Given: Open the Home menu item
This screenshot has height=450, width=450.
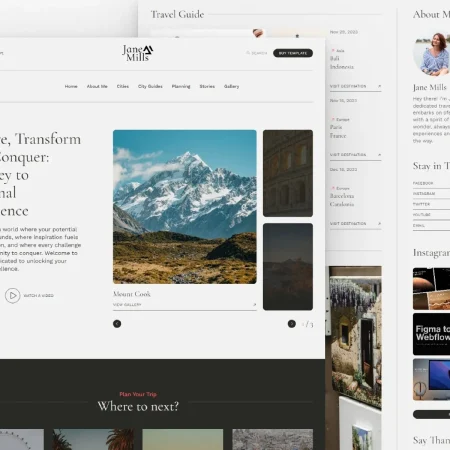Looking at the screenshot, I should point(71,86).
